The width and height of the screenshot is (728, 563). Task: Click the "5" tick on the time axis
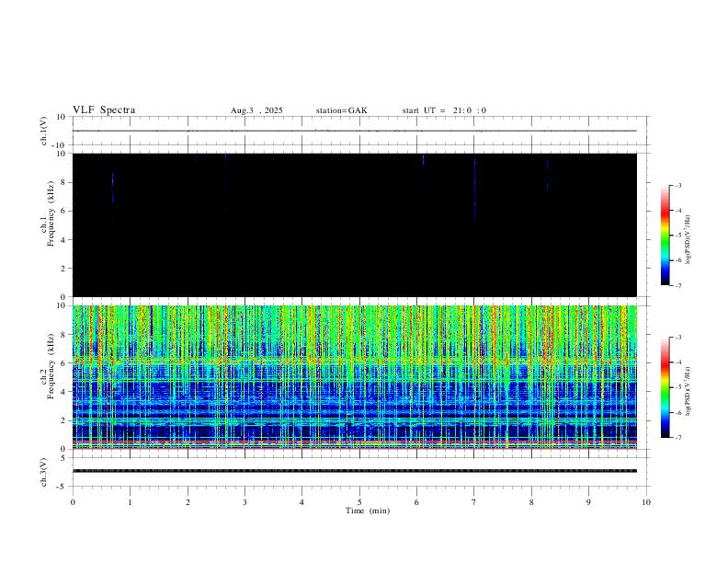click(x=359, y=502)
